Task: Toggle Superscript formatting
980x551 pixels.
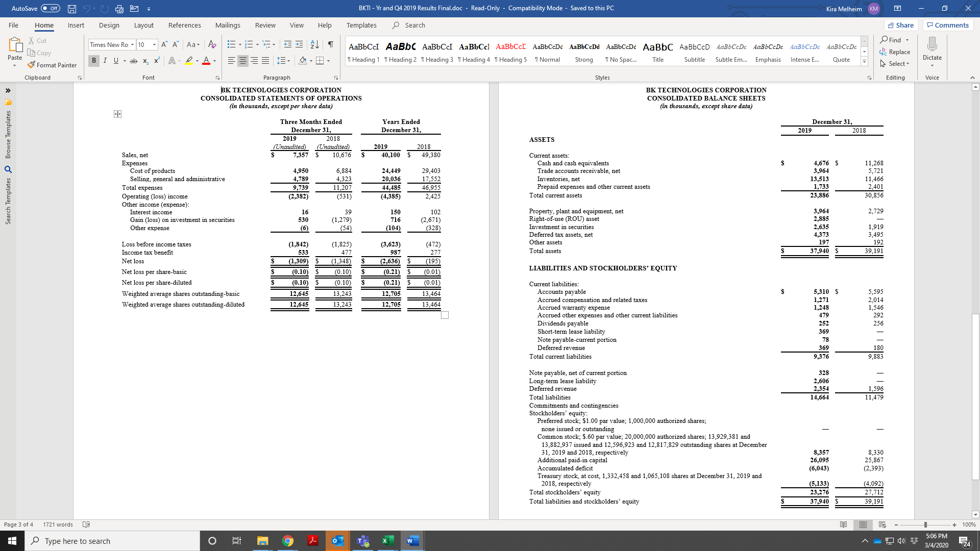Action: point(157,61)
